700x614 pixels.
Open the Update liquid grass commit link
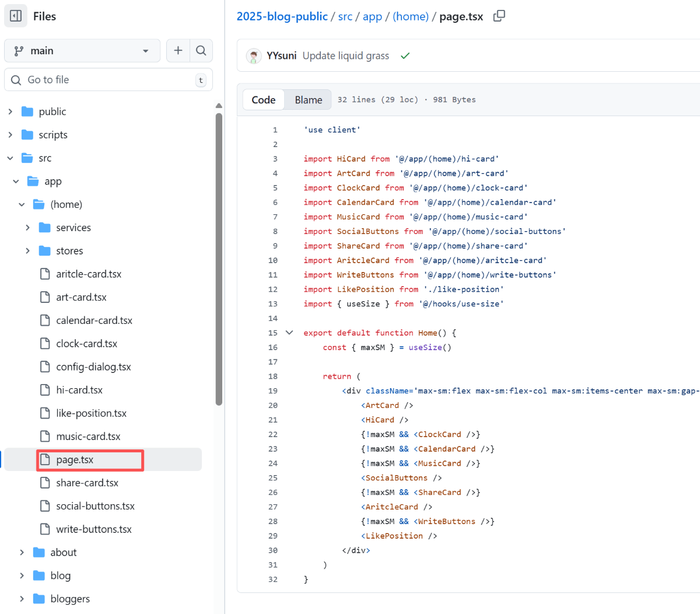[345, 56]
